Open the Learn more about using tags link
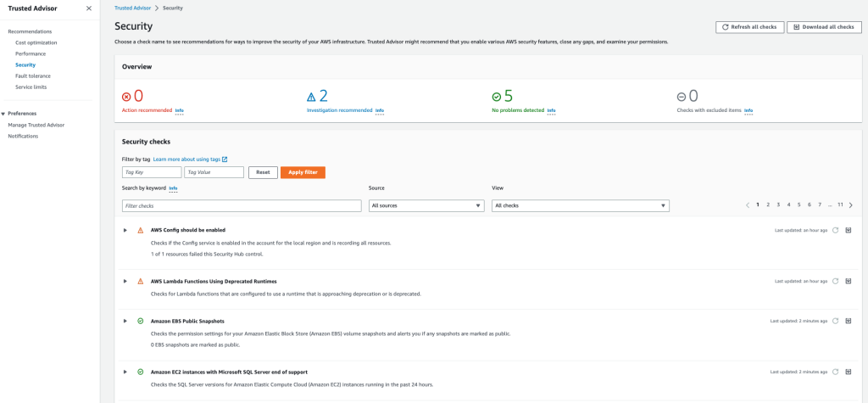Screen dimensions: 868x403 (x=191, y=160)
